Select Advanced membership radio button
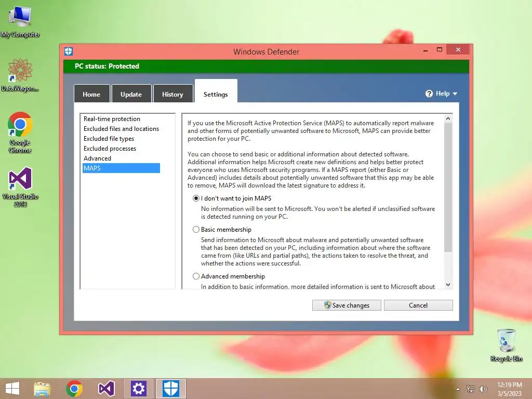Viewport: 532px width, 399px height. click(x=196, y=276)
